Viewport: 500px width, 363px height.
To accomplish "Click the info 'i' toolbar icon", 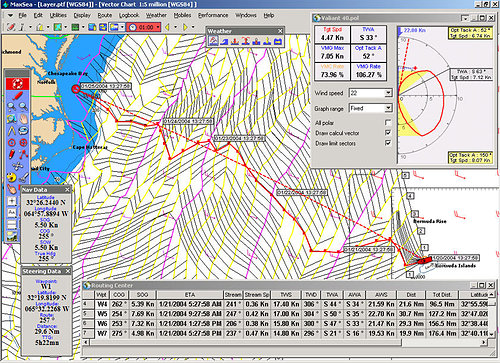I will tap(22, 27).
